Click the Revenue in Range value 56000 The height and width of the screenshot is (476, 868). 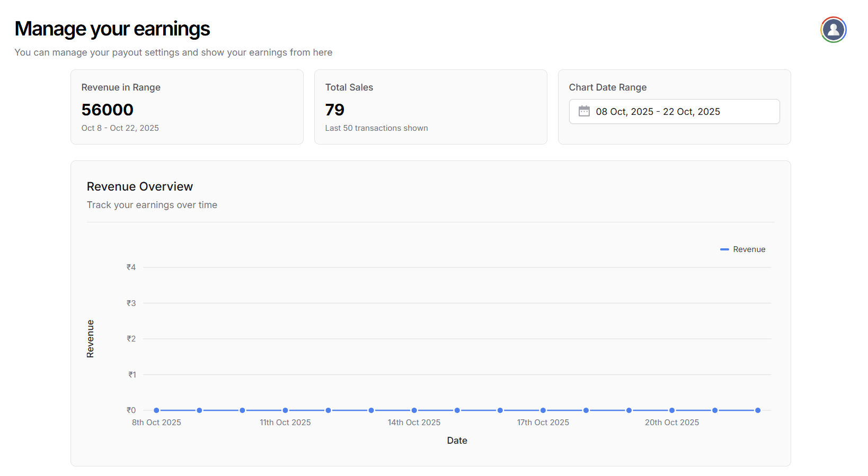[x=108, y=110]
